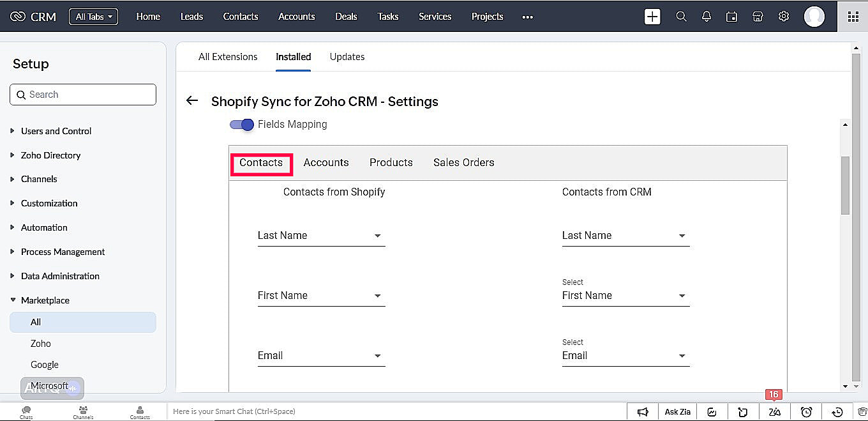The width and height of the screenshot is (868, 421).
Task: Open the All Extensions tab
Action: [228, 57]
